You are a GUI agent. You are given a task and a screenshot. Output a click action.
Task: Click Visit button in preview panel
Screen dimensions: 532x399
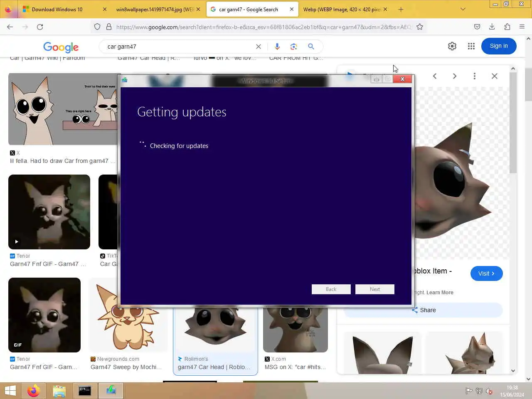486,273
